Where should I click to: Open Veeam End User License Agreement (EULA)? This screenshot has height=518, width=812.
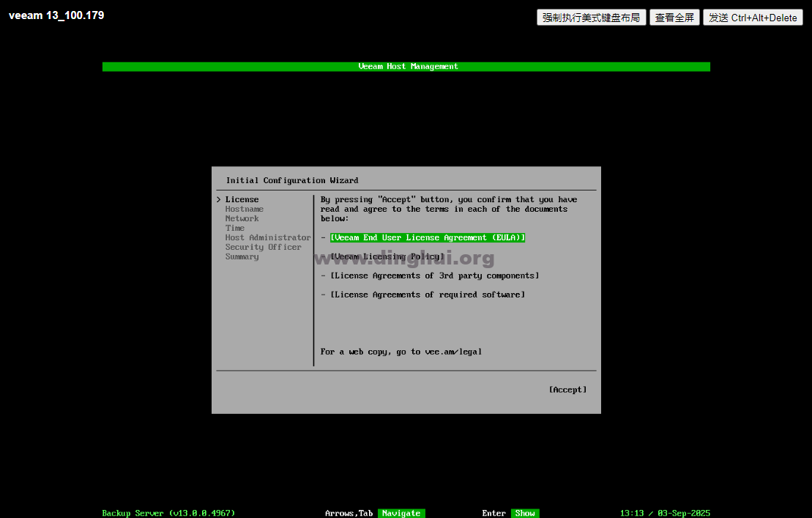[x=428, y=237]
